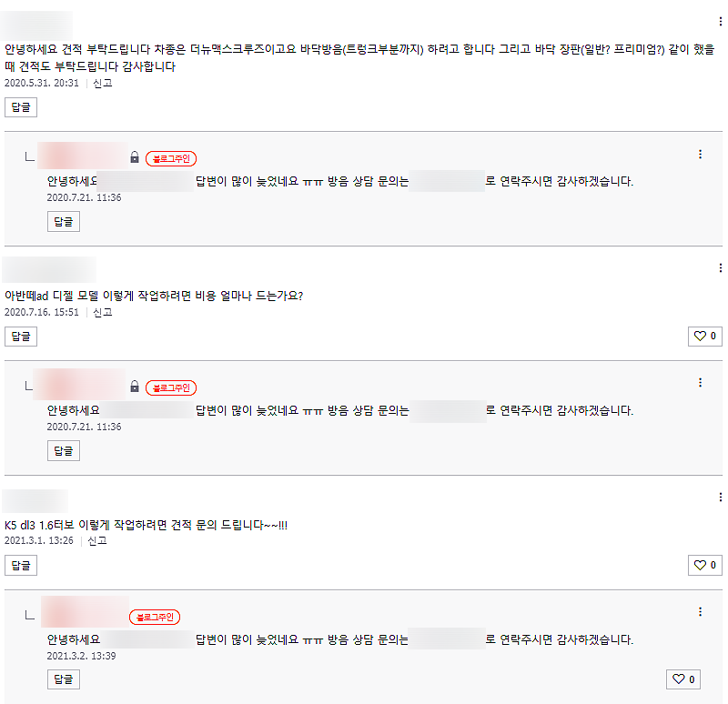The image size is (728, 704).
Task: Like the 2021.3.2 blog owner reply with the heart
Action: coord(683,679)
